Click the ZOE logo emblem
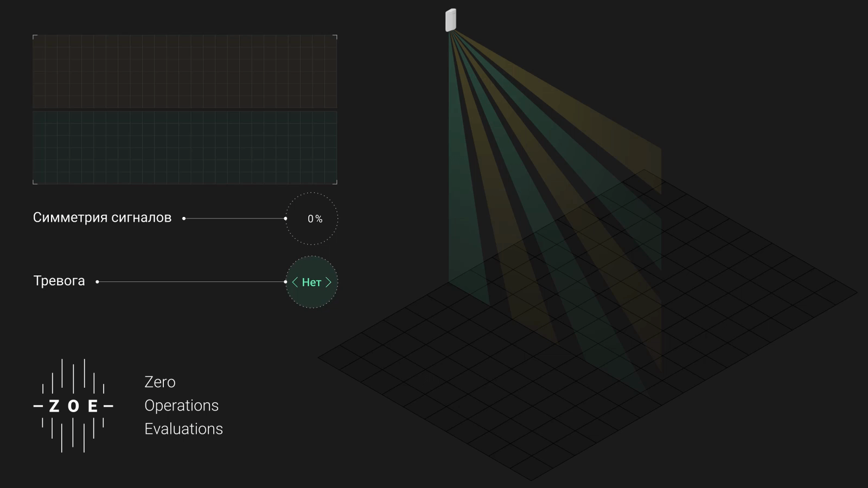 click(x=73, y=406)
